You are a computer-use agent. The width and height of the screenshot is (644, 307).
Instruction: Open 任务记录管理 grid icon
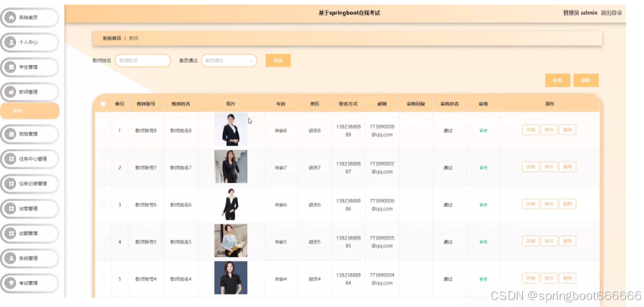click(x=10, y=184)
